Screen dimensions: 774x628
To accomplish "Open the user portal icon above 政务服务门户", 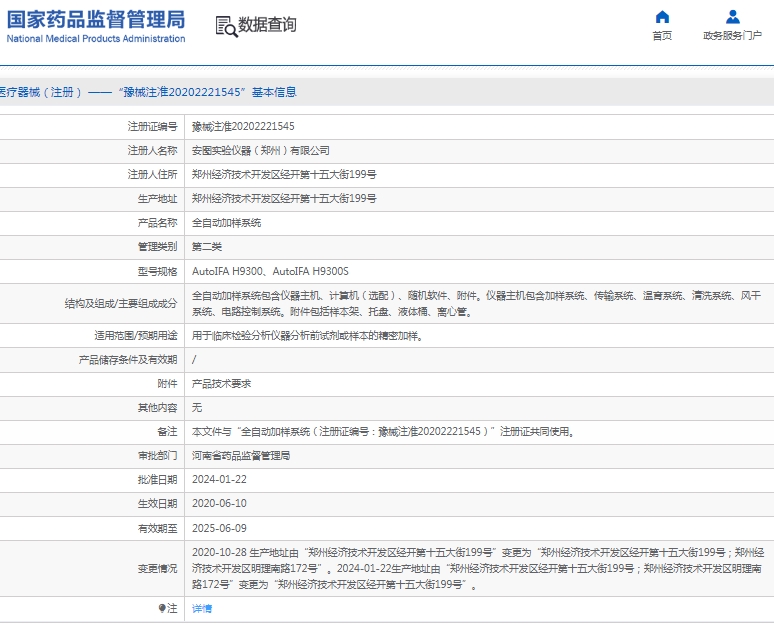I will 733,17.
